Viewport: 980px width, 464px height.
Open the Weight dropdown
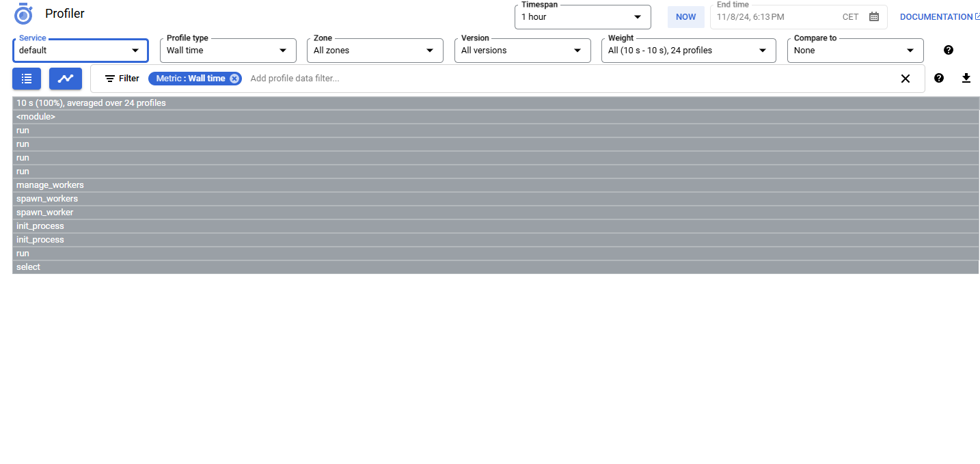(689, 51)
